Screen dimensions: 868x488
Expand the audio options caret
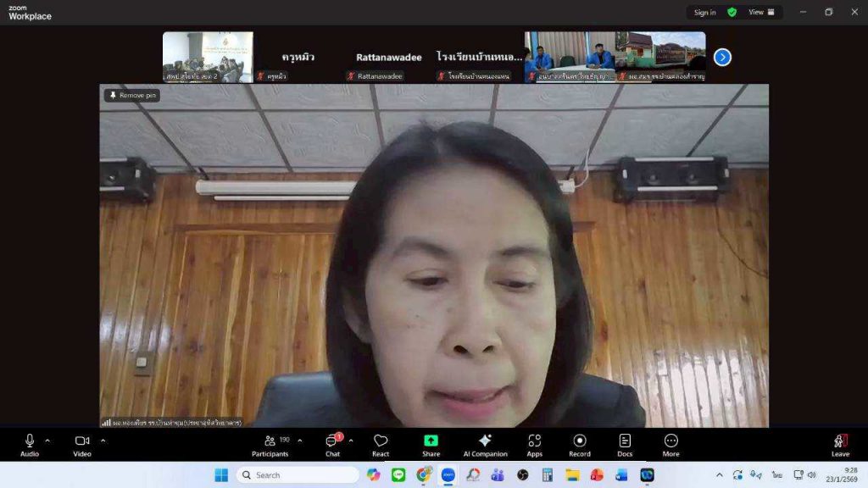click(x=47, y=441)
